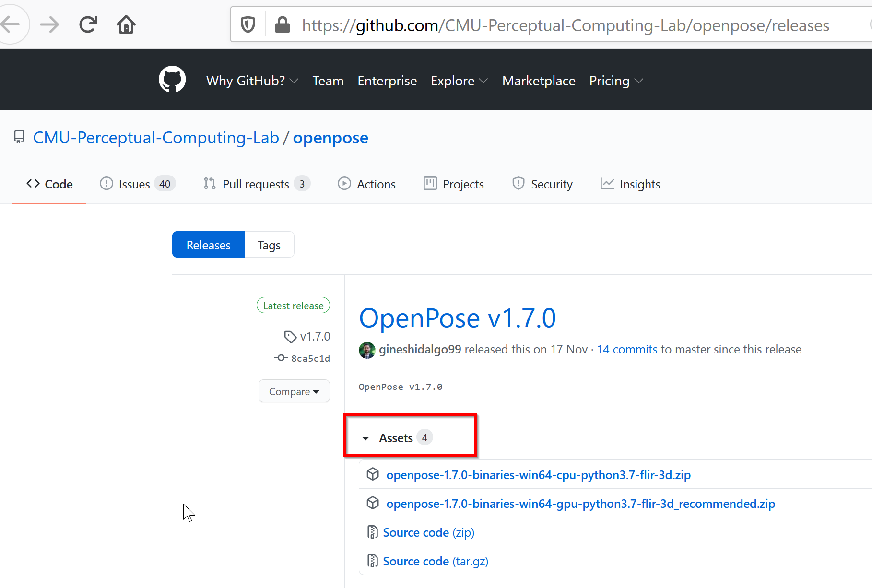Open the Team page link
Viewport: 872px width, 588px height.
tap(328, 81)
